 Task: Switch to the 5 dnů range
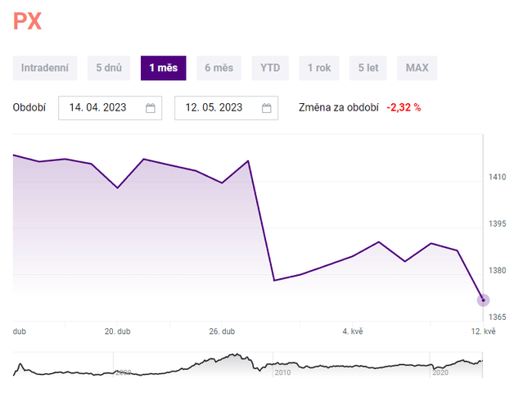pos(109,68)
